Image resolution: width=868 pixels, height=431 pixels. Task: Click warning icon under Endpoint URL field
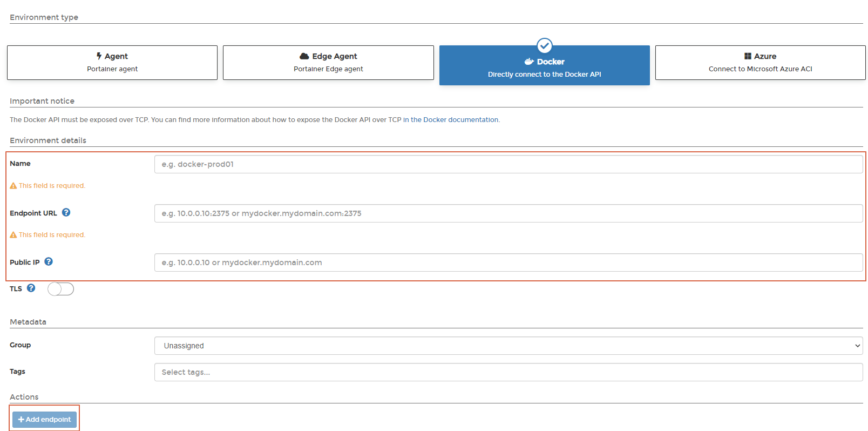[13, 235]
